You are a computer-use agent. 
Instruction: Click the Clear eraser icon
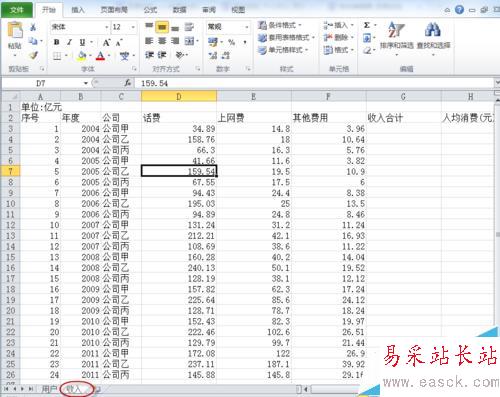[x=367, y=50]
